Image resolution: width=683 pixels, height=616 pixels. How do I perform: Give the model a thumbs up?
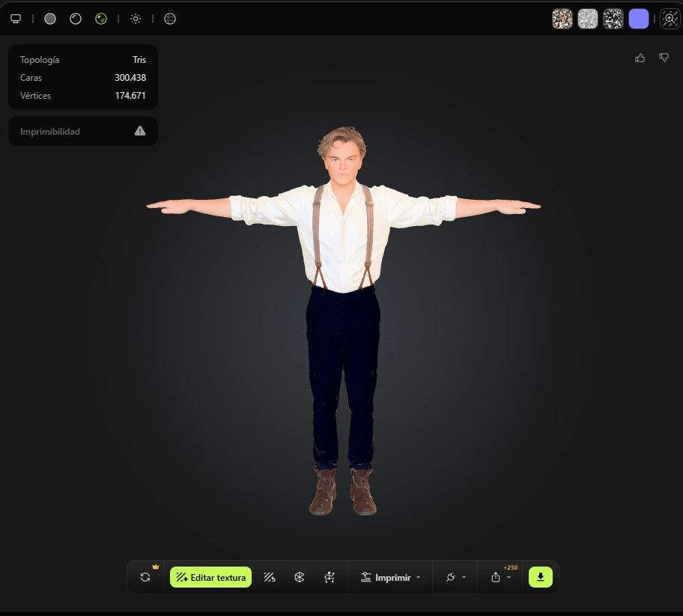[640, 58]
